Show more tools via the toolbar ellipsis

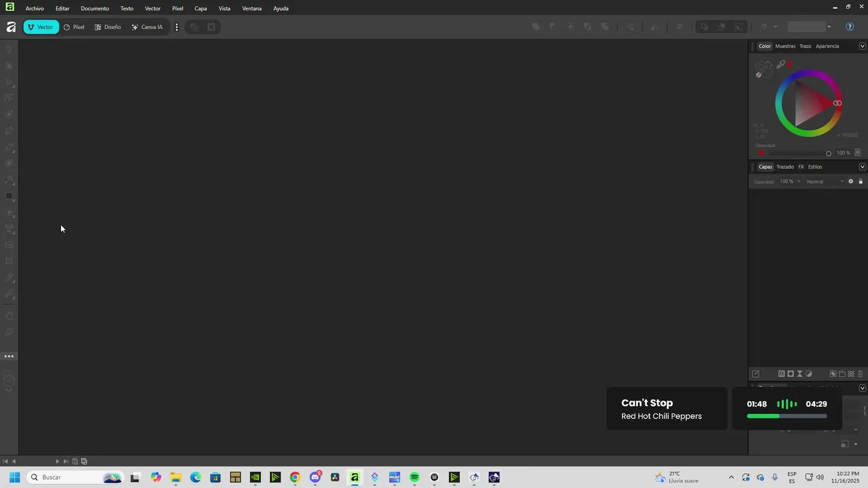[x=9, y=356]
